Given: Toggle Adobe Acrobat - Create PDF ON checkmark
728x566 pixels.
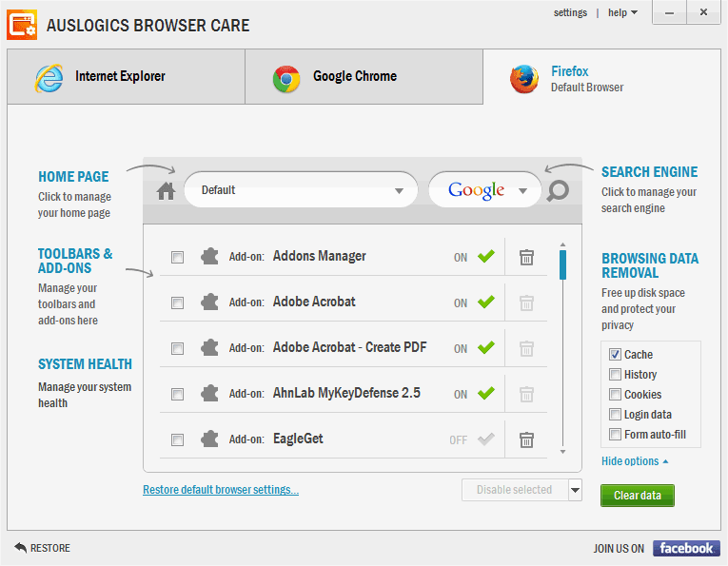Looking at the screenshot, I should (x=486, y=347).
